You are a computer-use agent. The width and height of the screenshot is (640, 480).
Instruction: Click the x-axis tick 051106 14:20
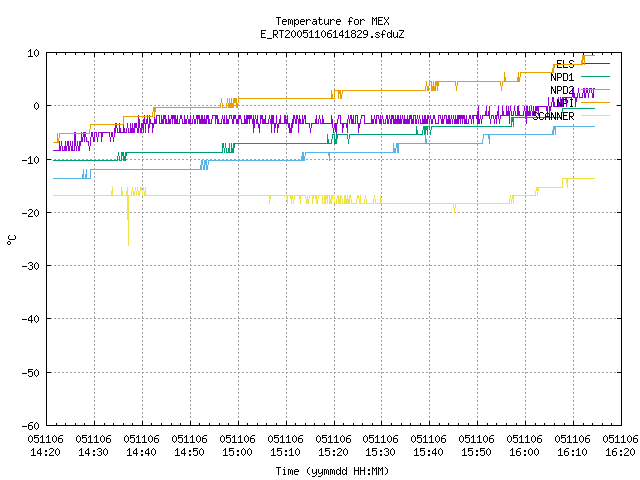46,446
